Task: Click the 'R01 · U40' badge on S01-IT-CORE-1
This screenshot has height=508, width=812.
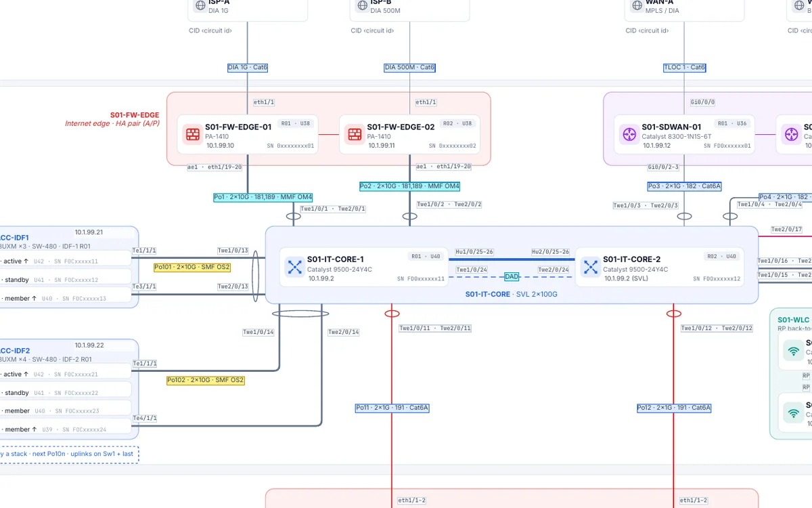Action: pos(426,256)
